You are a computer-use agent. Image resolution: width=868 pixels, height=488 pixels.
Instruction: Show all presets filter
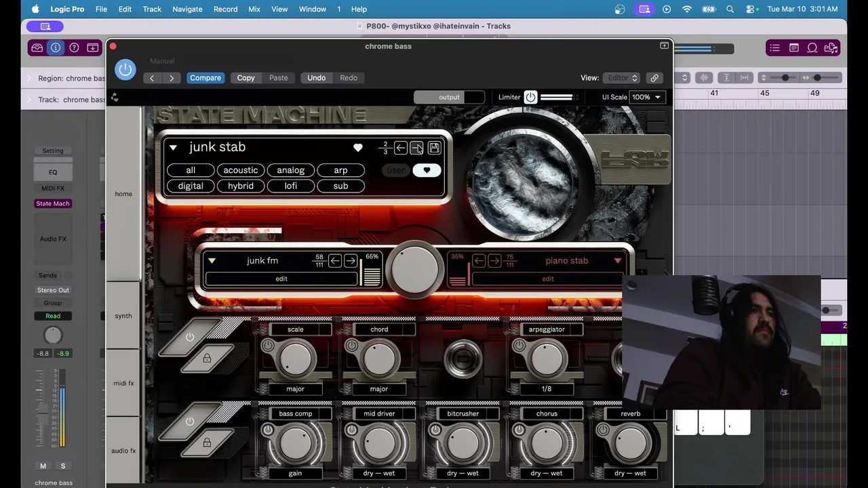tap(191, 170)
